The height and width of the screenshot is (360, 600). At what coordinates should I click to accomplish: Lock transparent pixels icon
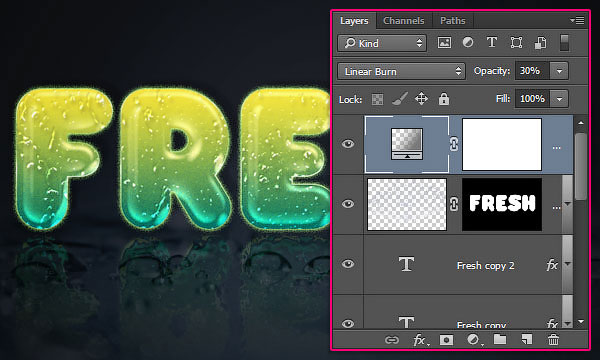point(377,99)
